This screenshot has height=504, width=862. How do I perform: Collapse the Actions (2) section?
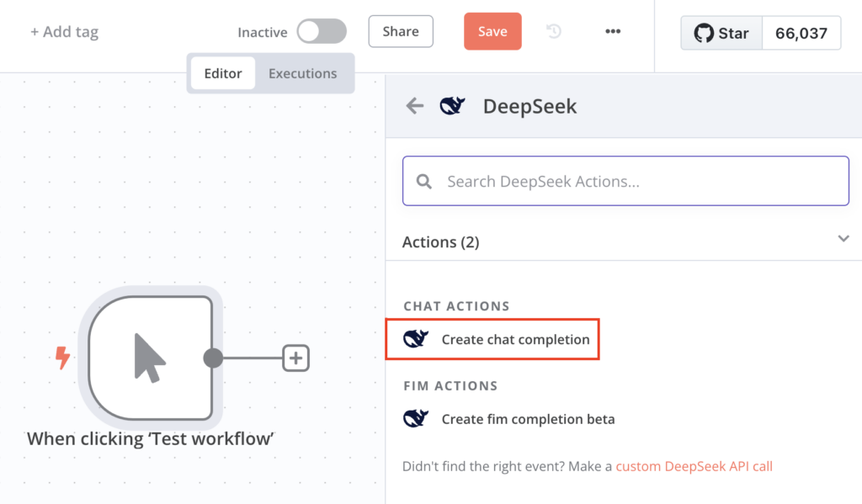(843, 239)
